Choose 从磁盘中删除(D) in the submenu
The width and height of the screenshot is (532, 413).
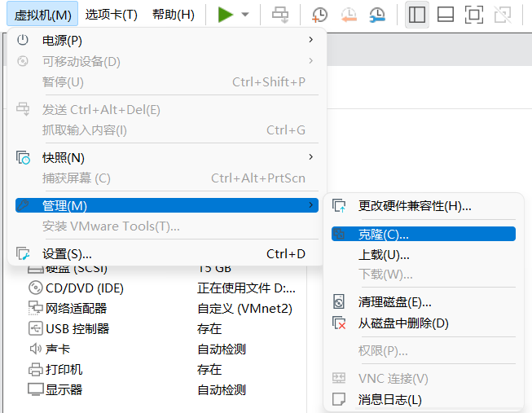[424, 323]
